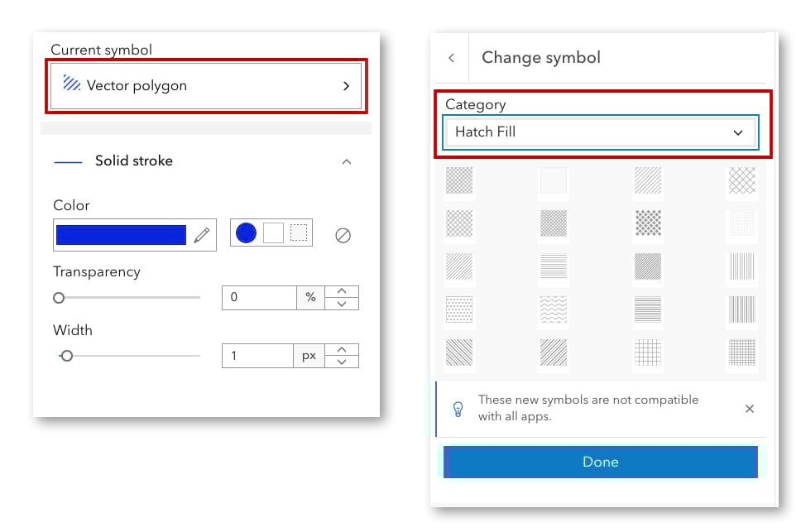Select the square grid hatch pattern
801x532 pixels.
pyautogui.click(x=648, y=352)
